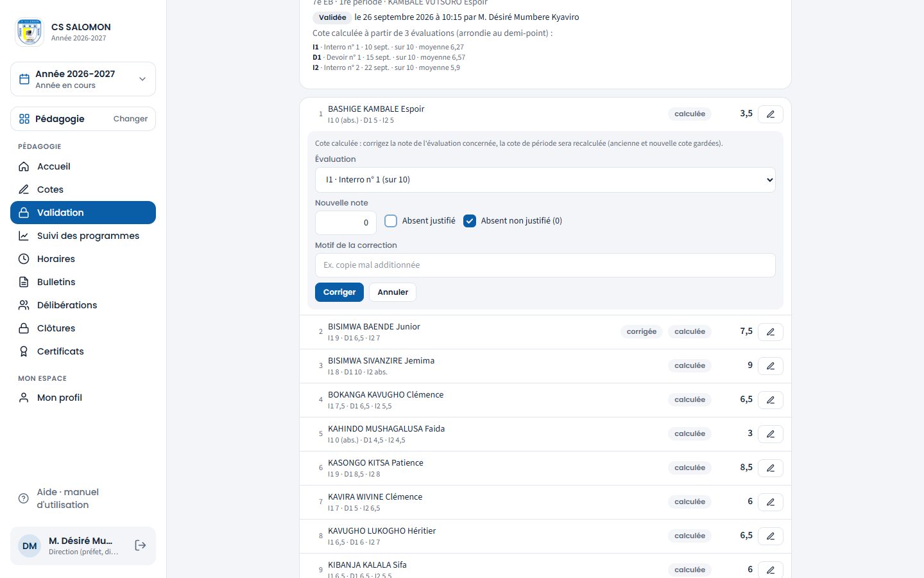Image resolution: width=924 pixels, height=578 pixels.
Task: Check the Absent justifié checkbox
Action: 391,221
